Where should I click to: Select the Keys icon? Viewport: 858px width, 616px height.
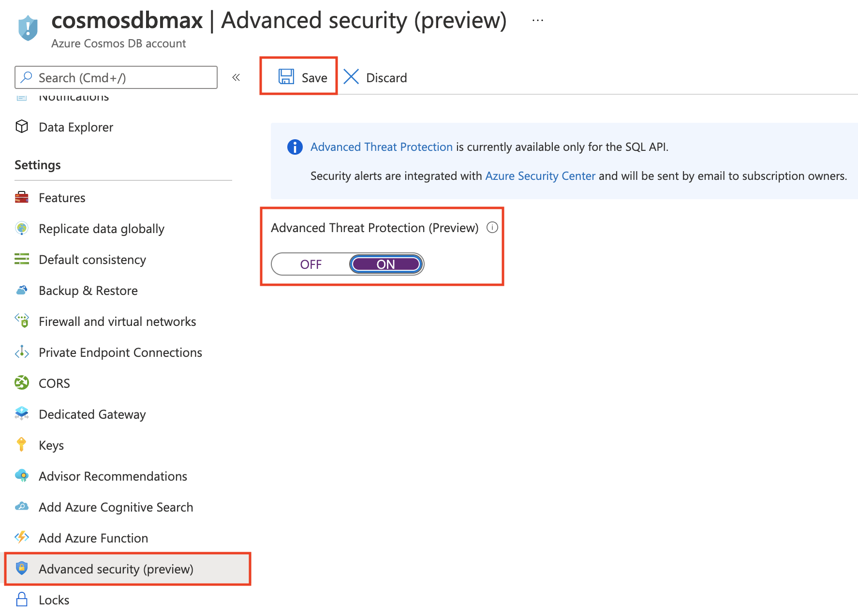pyautogui.click(x=22, y=445)
